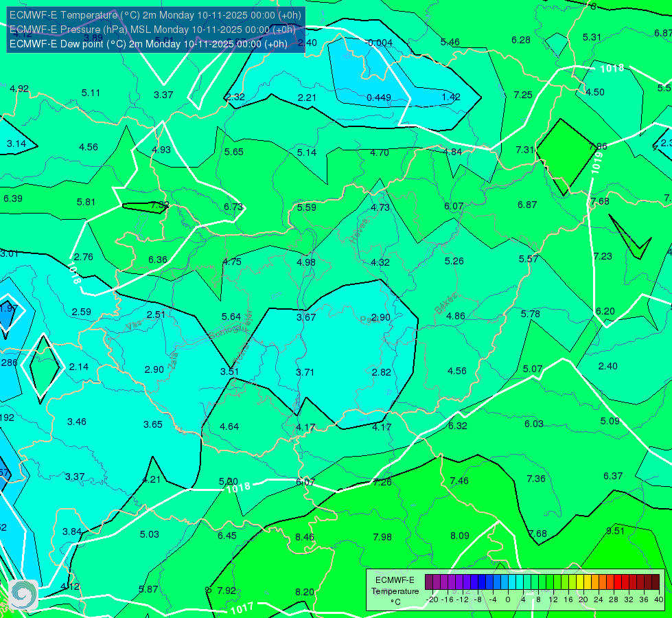This screenshot has height=618, width=672.
Task: Click the 8.09 temperature value
Action: (x=460, y=536)
